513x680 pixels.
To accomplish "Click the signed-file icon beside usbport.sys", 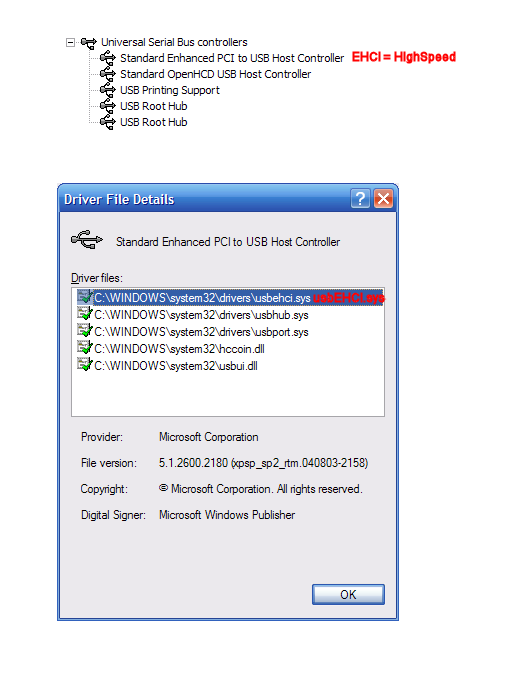I will pyautogui.click(x=85, y=330).
